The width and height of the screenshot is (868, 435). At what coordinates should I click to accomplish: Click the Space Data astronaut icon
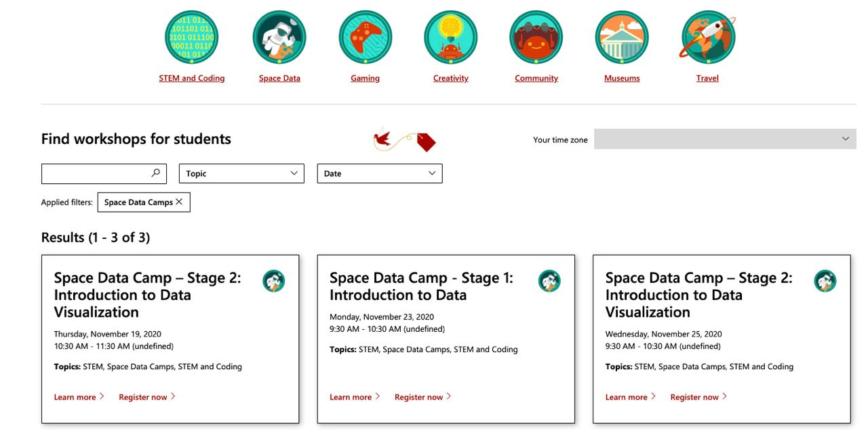[x=279, y=38]
